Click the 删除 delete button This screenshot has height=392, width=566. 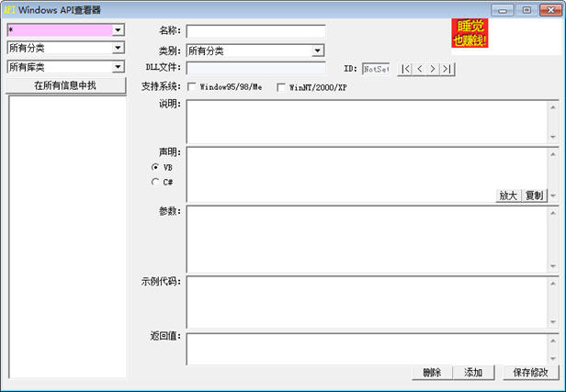coord(432,372)
